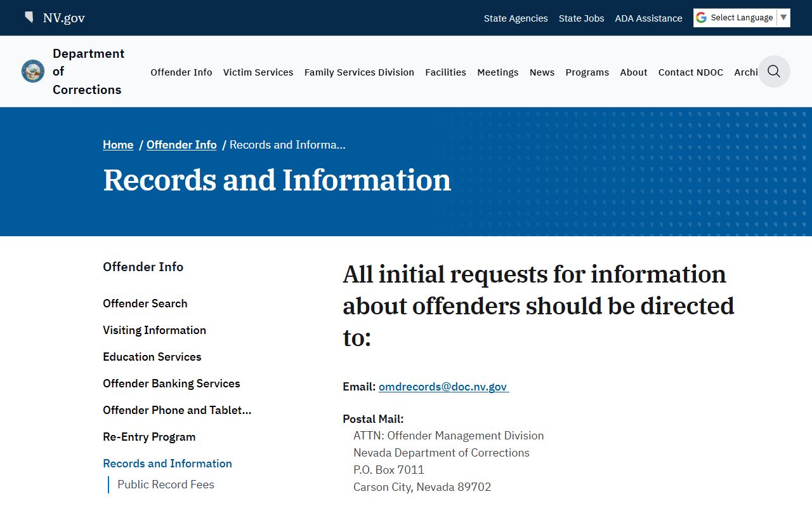Open Department of Corrections site title
The image size is (812, 508).
[x=89, y=71]
